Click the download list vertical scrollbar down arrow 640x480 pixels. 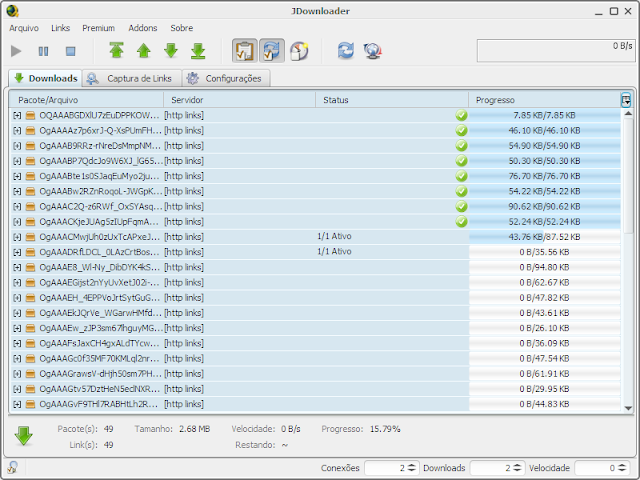coord(628,408)
